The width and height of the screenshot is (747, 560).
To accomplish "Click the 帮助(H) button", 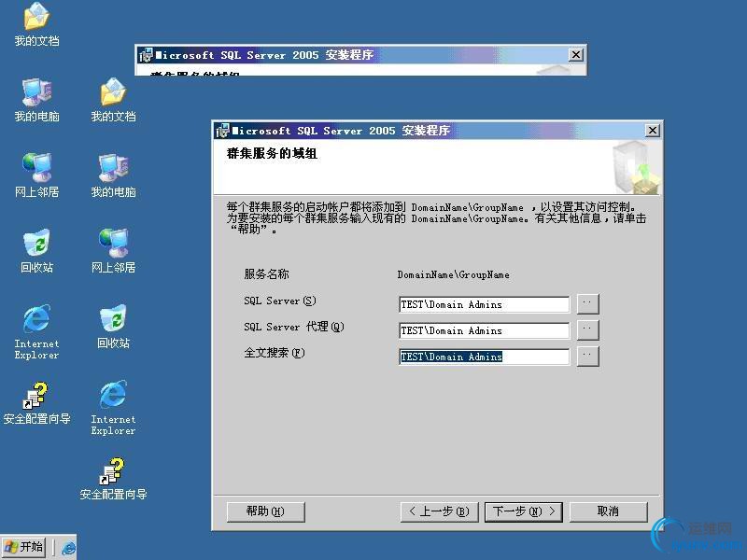I will click(x=265, y=511).
